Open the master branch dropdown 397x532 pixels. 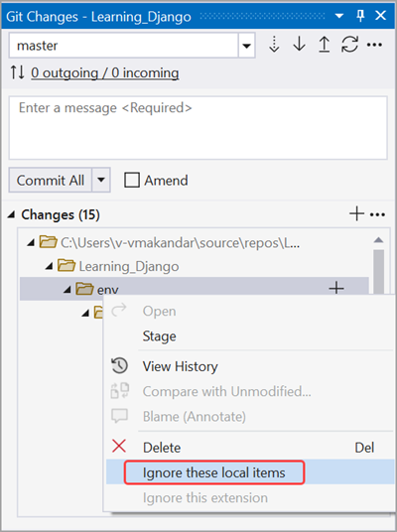coord(247,46)
